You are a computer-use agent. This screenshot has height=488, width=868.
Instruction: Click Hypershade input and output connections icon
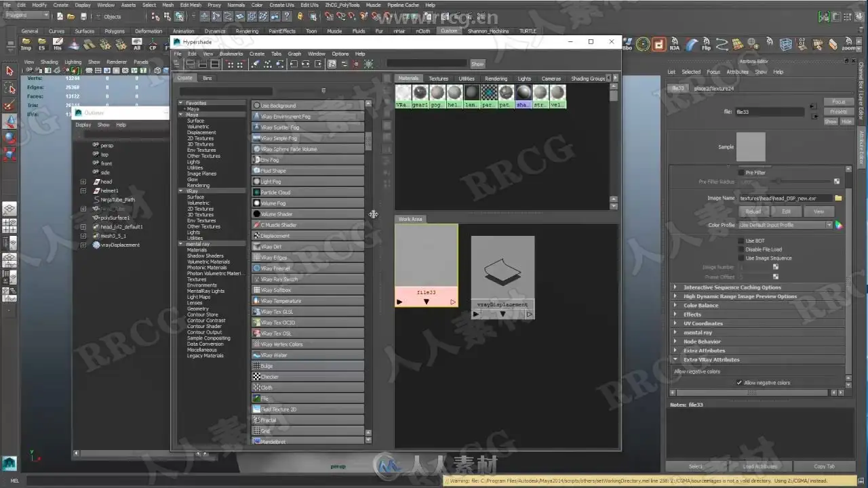pyautogui.click(x=306, y=64)
